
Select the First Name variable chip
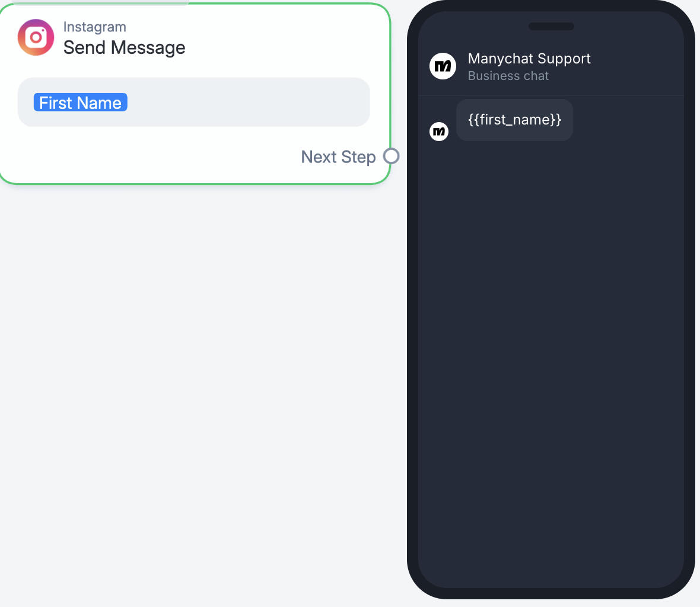tap(80, 103)
